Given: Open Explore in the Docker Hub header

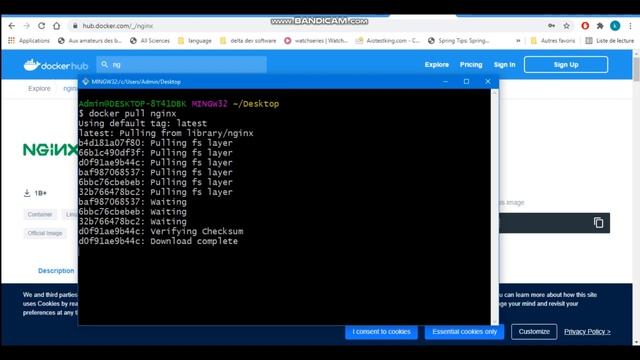Looking at the screenshot, I should click(436, 64).
